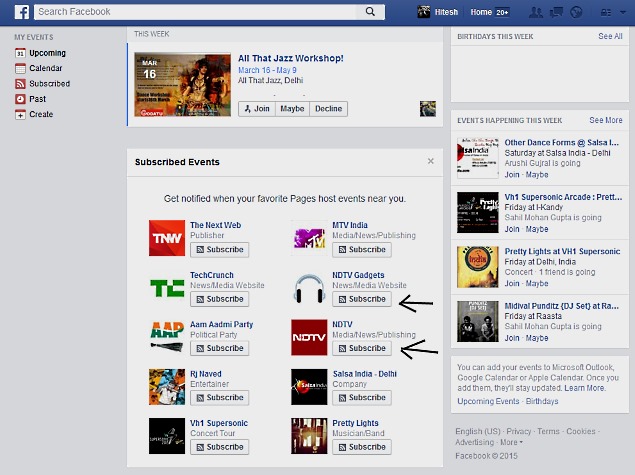Join All That Jazz Workshop

tap(257, 109)
